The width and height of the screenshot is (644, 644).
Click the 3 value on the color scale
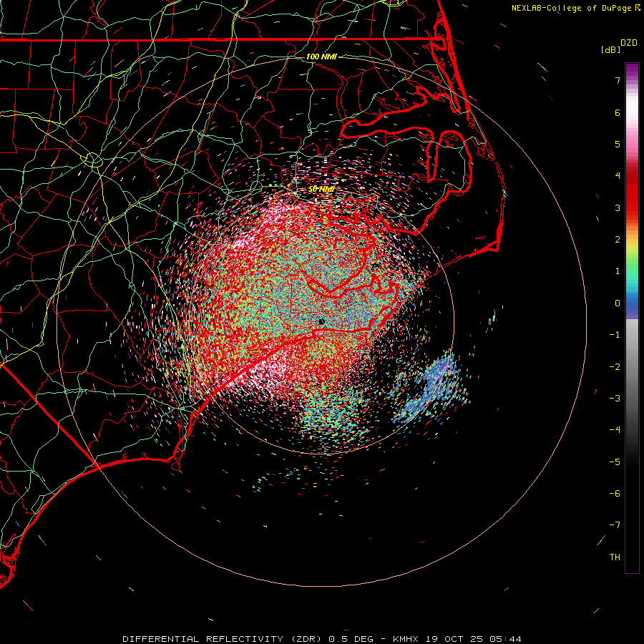tap(618, 208)
